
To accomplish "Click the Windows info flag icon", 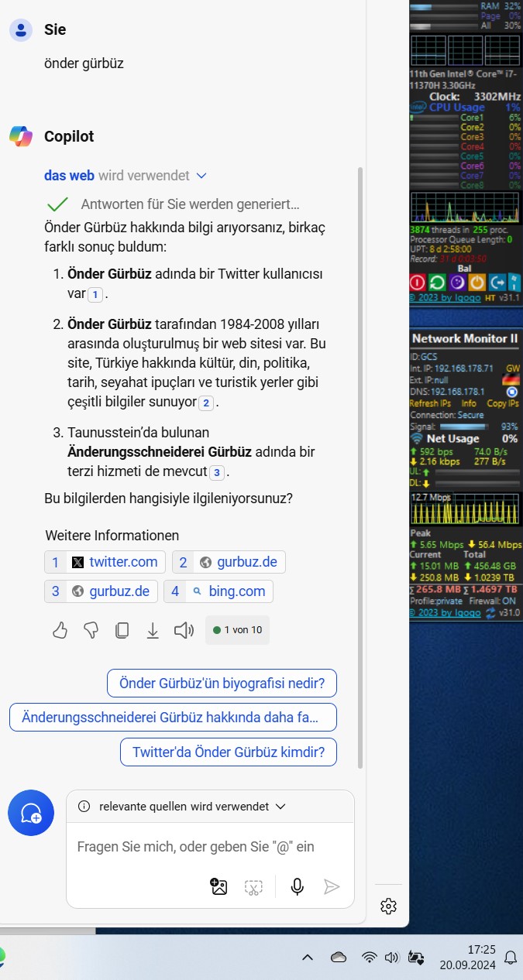I will click(x=514, y=283).
